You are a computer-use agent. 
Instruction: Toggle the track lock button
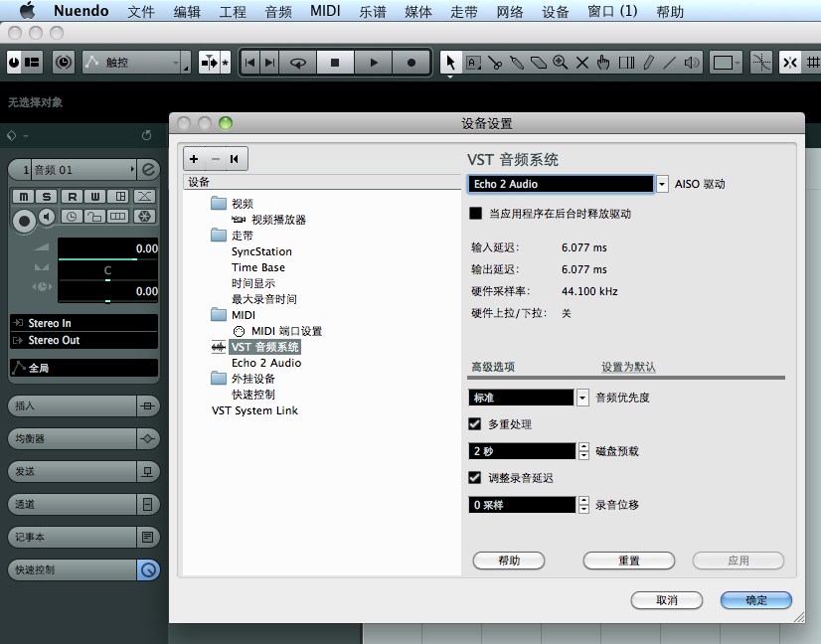point(94,217)
